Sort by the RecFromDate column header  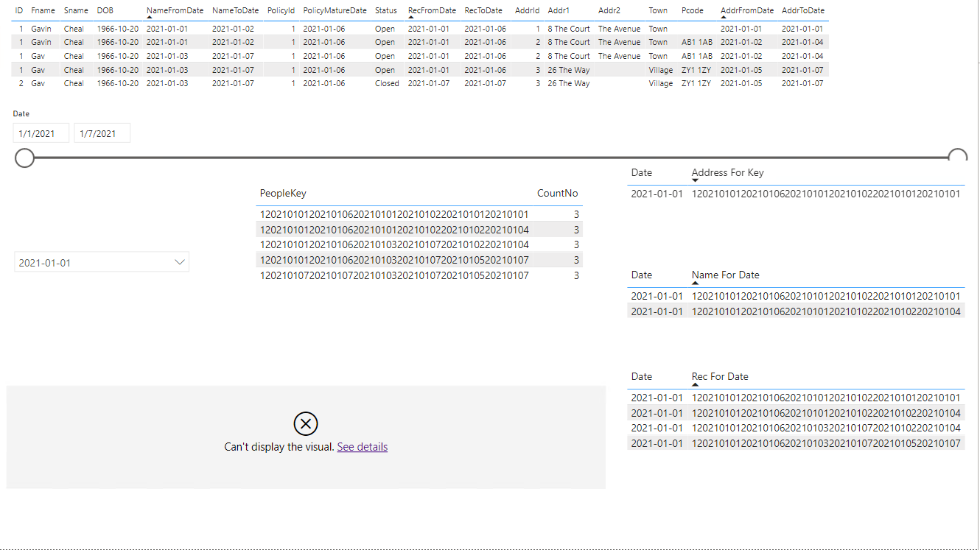click(x=432, y=10)
